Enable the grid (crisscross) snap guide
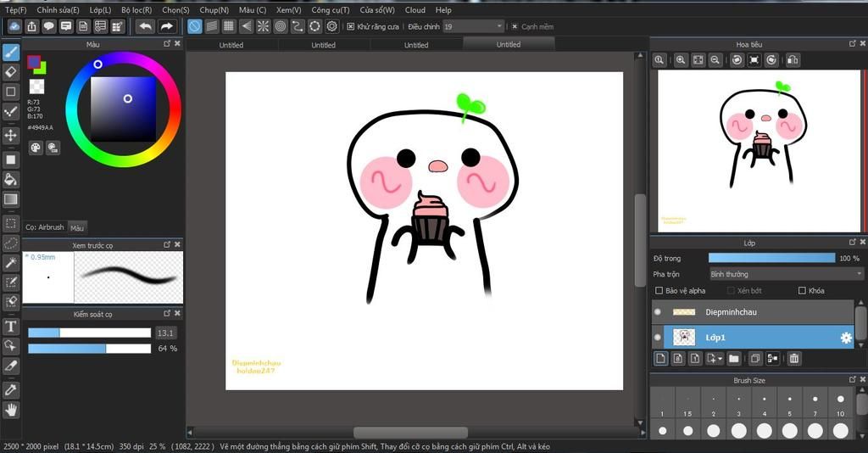Viewport: 868px width, 453px height. coord(229,26)
